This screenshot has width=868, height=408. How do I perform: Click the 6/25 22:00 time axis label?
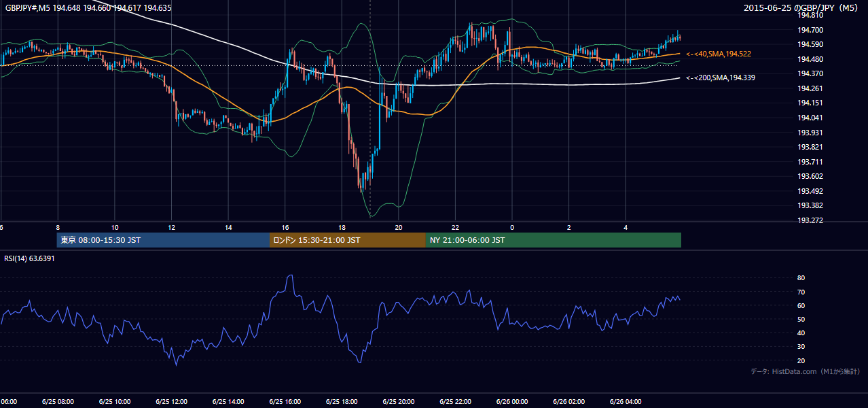[456, 402]
